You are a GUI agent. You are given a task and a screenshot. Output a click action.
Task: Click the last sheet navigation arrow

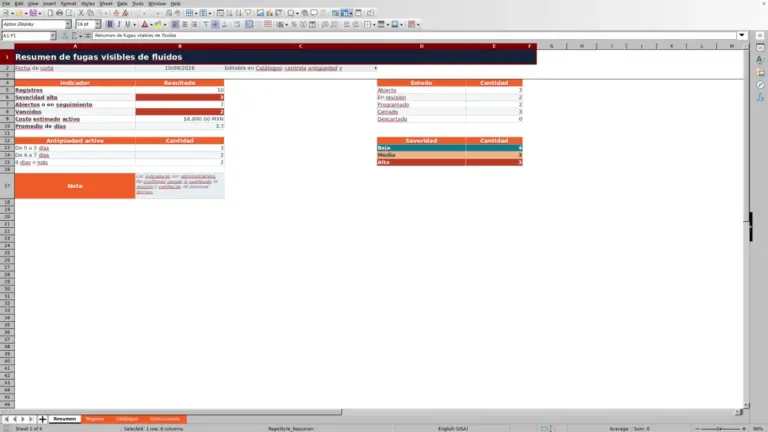(31, 419)
